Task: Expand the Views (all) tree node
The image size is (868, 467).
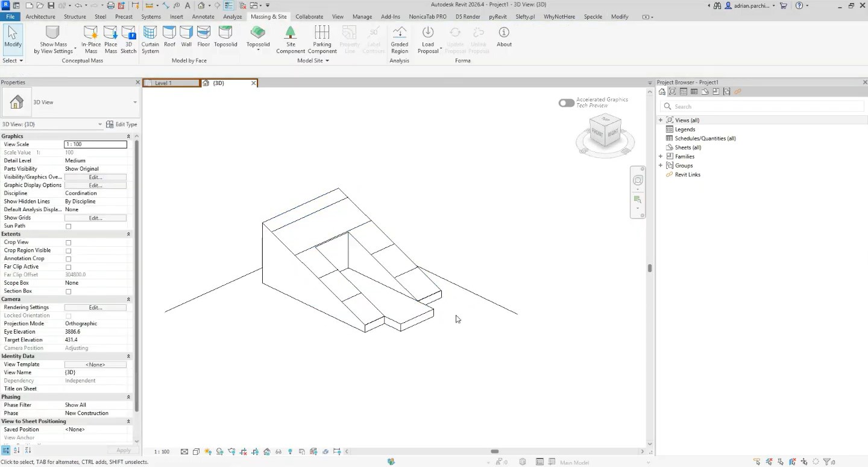Action: tap(661, 120)
